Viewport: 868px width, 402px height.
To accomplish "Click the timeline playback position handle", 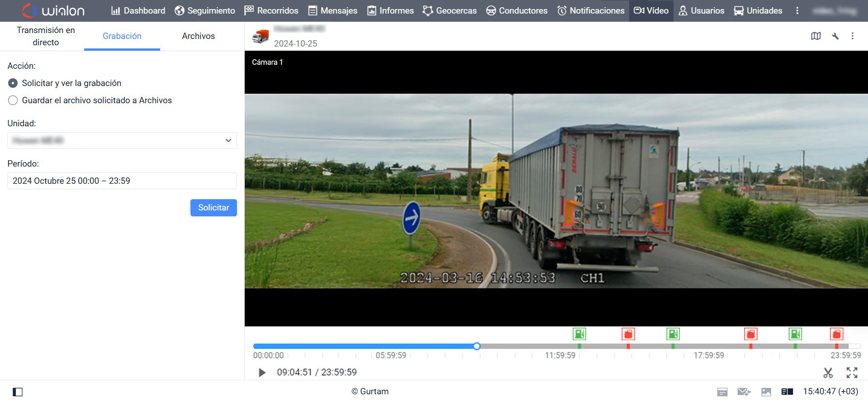I will pyautogui.click(x=477, y=346).
